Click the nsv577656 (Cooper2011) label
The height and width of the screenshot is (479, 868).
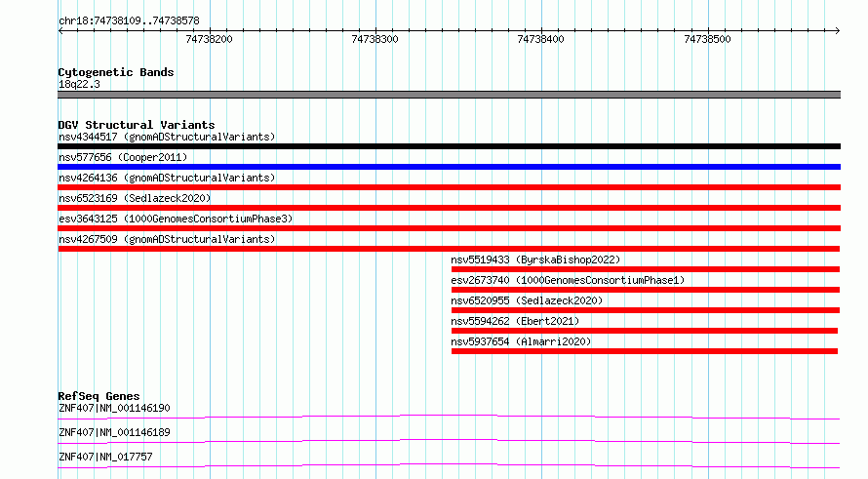(123, 157)
